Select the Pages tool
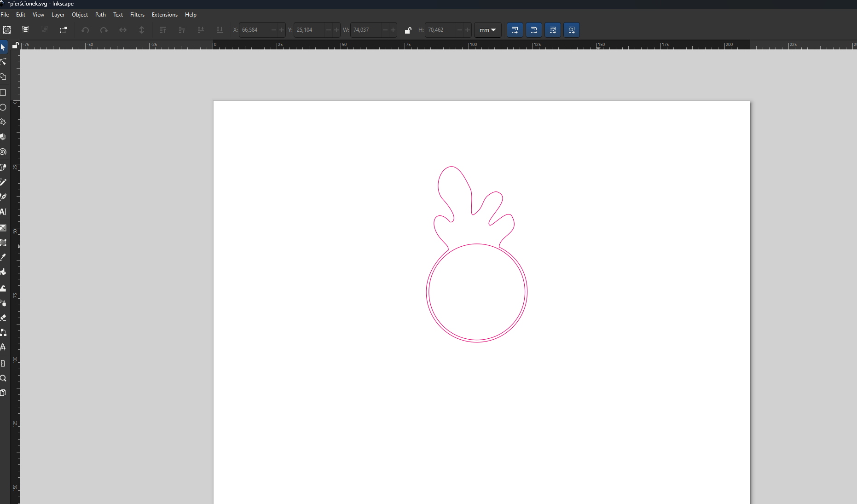Viewport: 857px width, 504px height. tap(3, 393)
